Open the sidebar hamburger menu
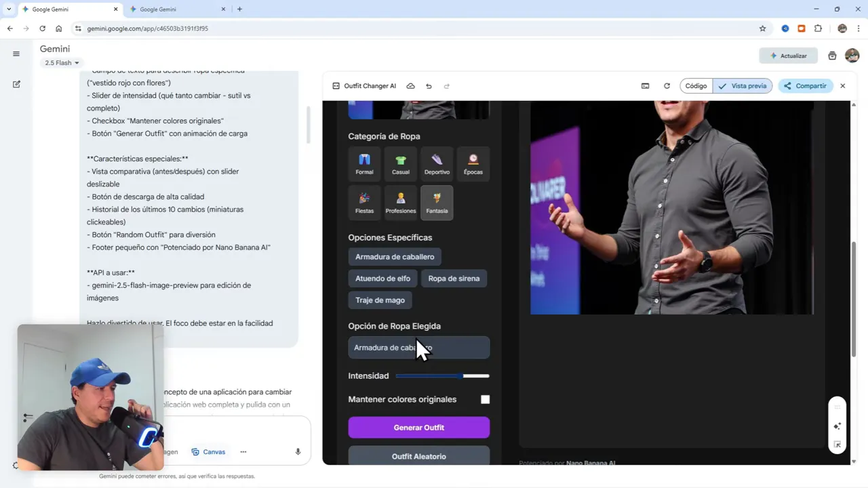 (16, 54)
